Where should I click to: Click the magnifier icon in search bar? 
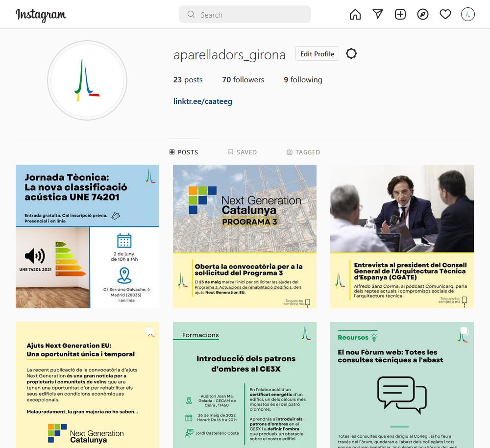click(x=191, y=14)
